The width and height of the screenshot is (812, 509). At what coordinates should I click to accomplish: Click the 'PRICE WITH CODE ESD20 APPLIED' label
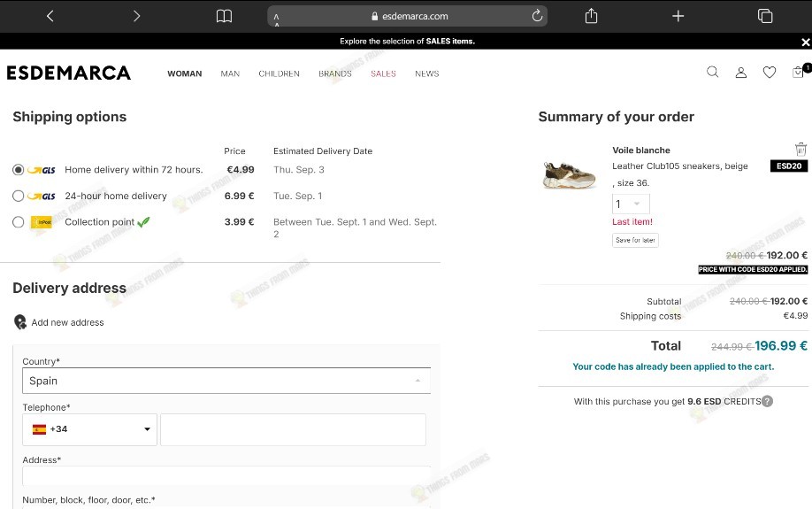coord(753,269)
